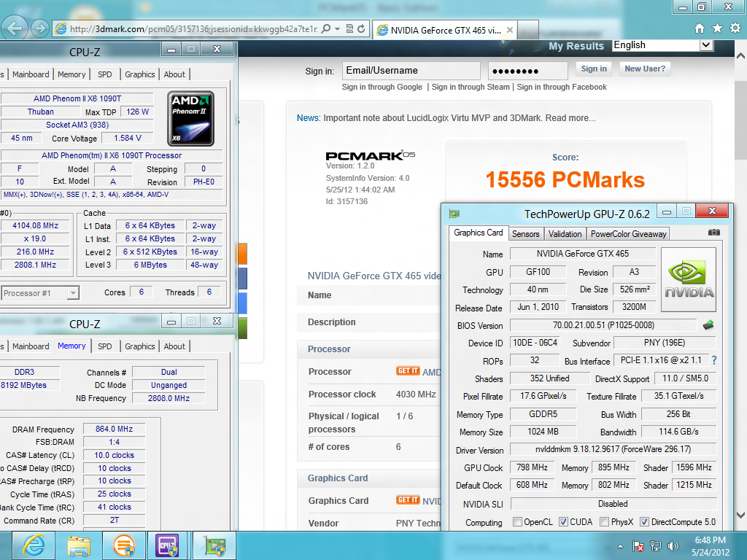This screenshot has width=747, height=560.
Task: Click the NVIDIA logo in GPU-Z
Action: pyautogui.click(x=689, y=279)
